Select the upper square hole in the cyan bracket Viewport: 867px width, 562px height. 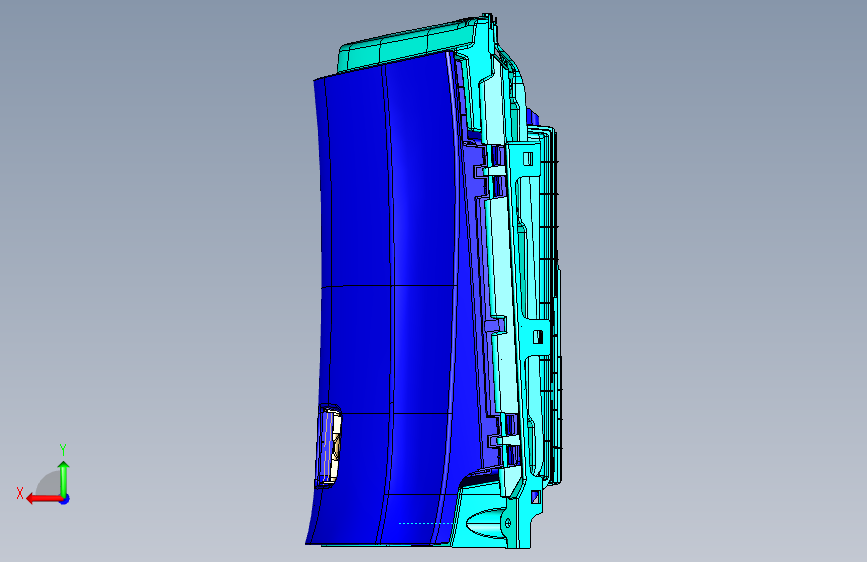(x=527, y=159)
